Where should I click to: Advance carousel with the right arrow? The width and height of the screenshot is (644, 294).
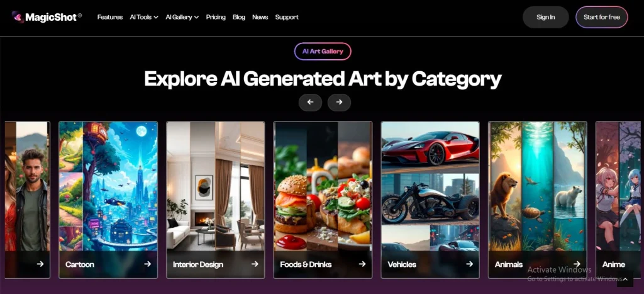(x=339, y=103)
